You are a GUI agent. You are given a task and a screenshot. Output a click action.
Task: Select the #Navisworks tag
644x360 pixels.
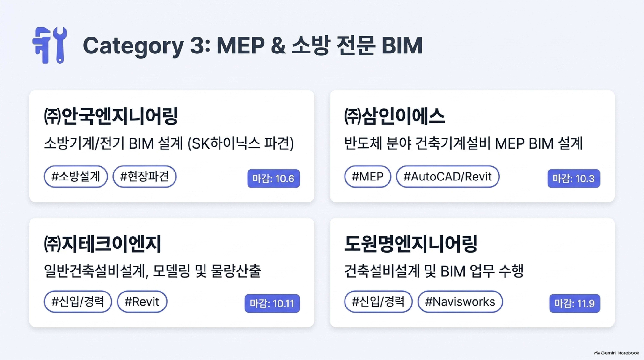460,301
